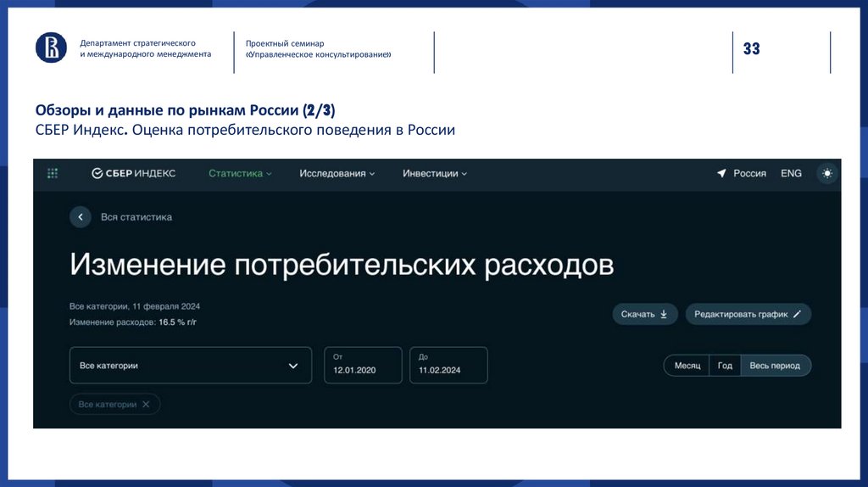Viewport: 868px width, 487px height.
Task: Open the apps grid icon
Action: (53, 173)
